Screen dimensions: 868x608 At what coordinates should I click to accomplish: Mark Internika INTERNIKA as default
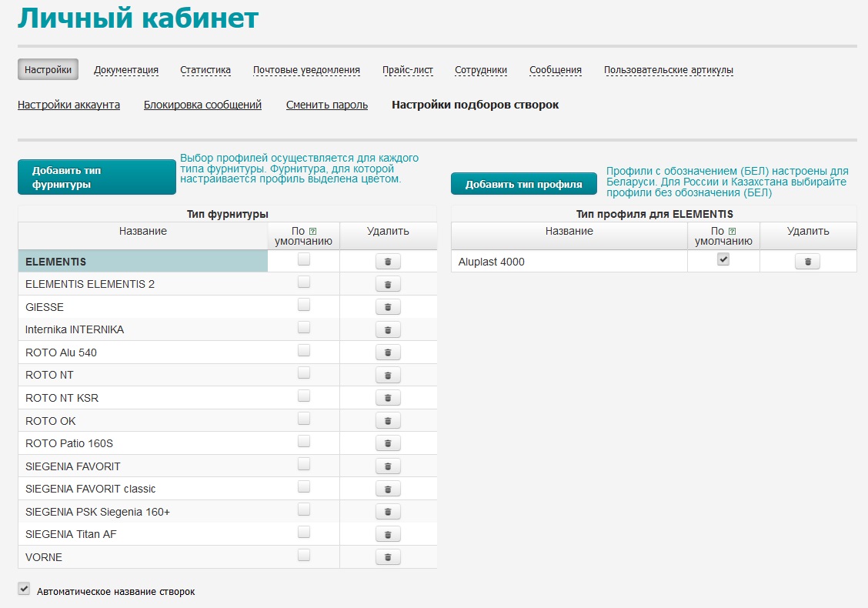click(304, 328)
